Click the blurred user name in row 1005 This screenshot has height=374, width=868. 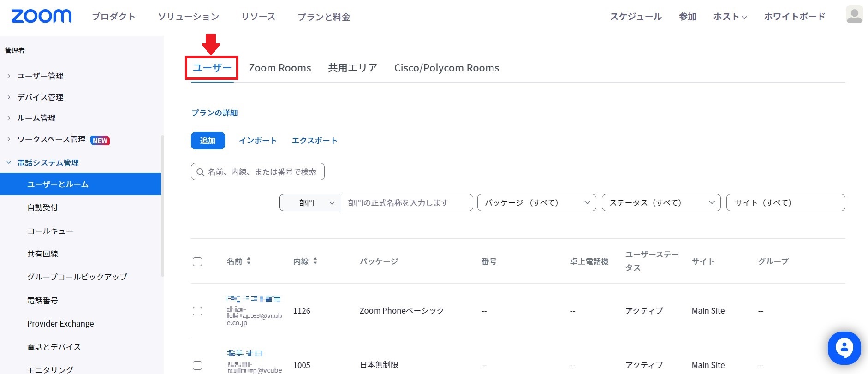click(x=245, y=353)
